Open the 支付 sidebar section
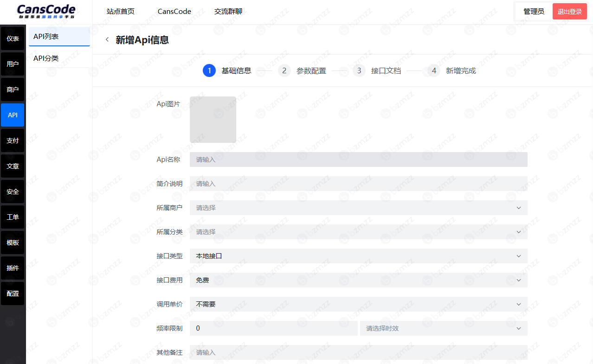Image resolution: width=593 pixels, height=364 pixels. pos(13,140)
